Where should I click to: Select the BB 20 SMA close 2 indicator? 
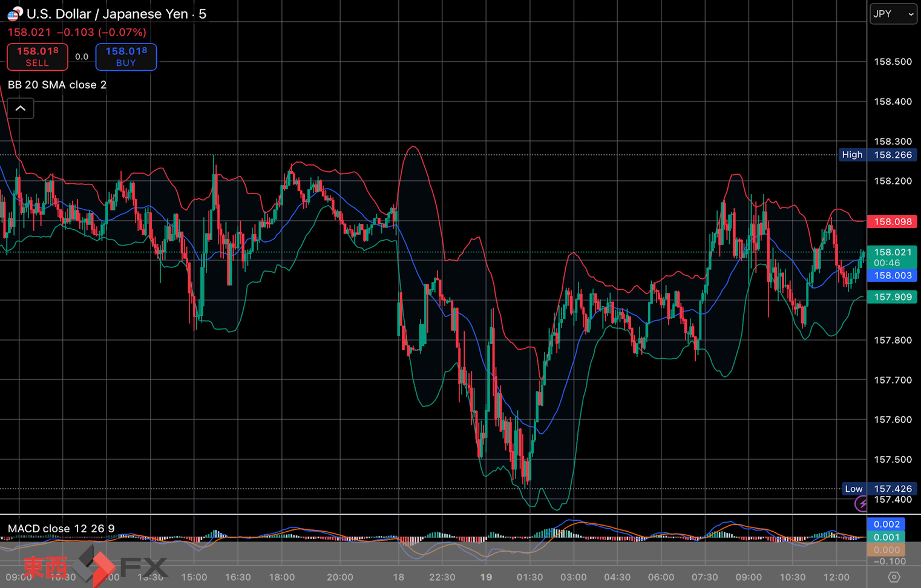[x=57, y=85]
